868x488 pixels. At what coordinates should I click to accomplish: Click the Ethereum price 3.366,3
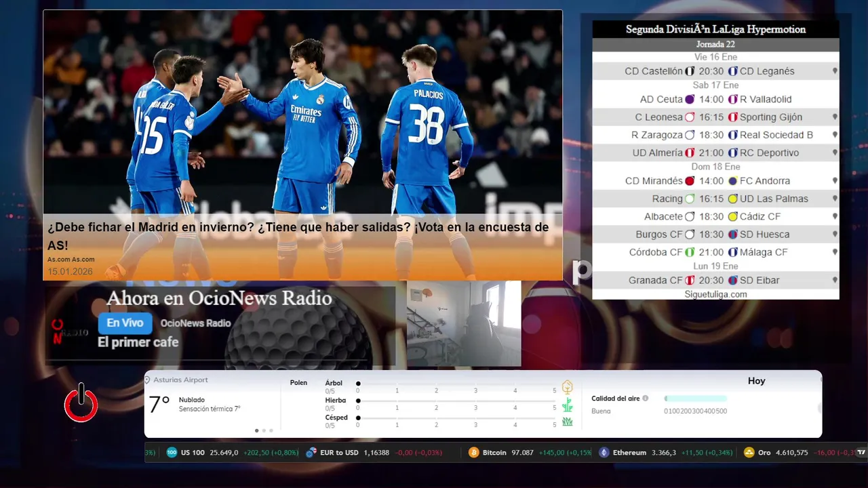664,453
